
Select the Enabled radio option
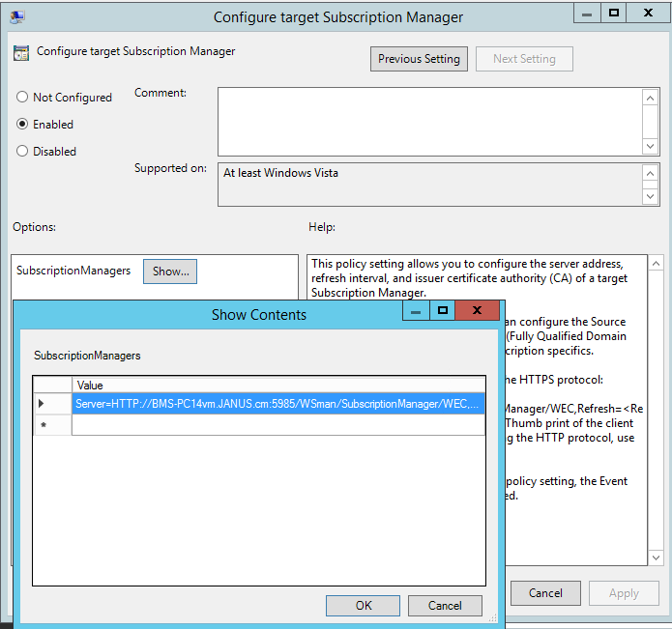coord(23,125)
